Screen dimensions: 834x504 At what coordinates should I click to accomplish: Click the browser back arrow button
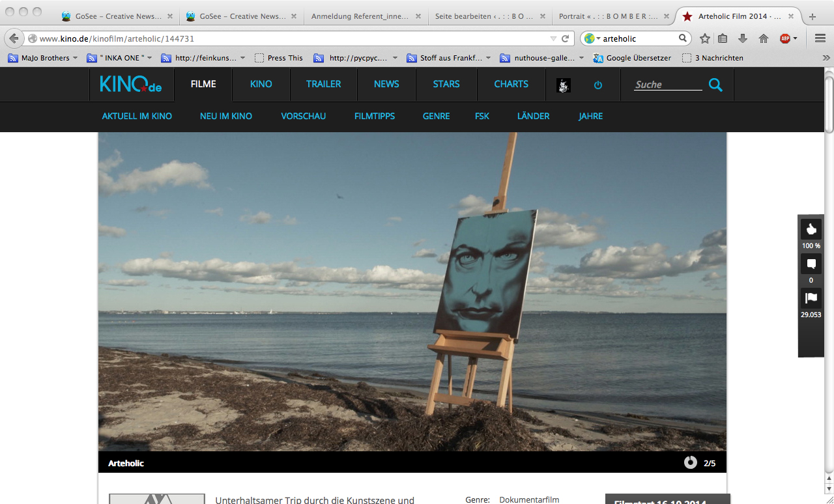(x=14, y=38)
